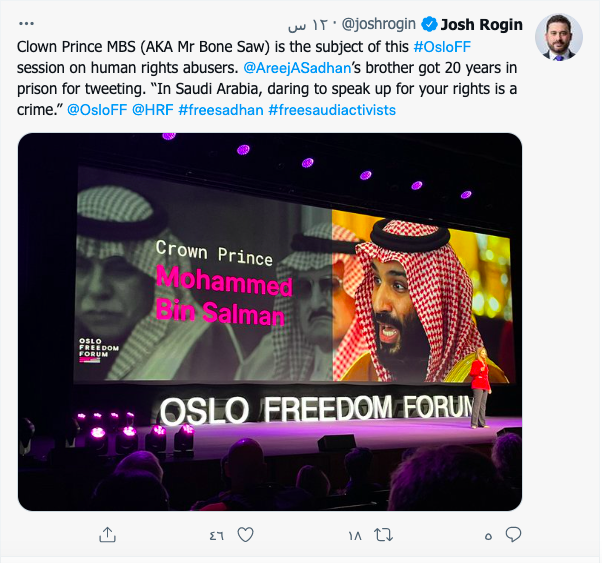Click the Josh Rogin display name

(482, 24)
